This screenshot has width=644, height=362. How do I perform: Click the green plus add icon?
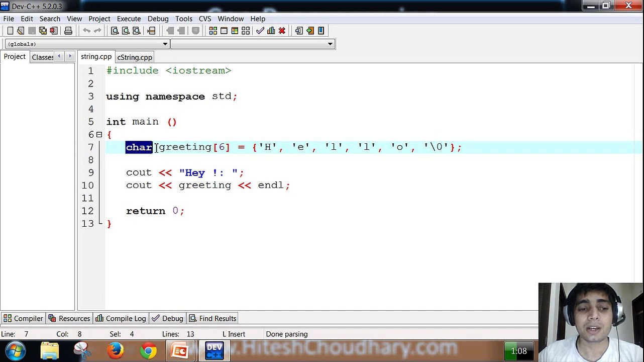[x=310, y=31]
